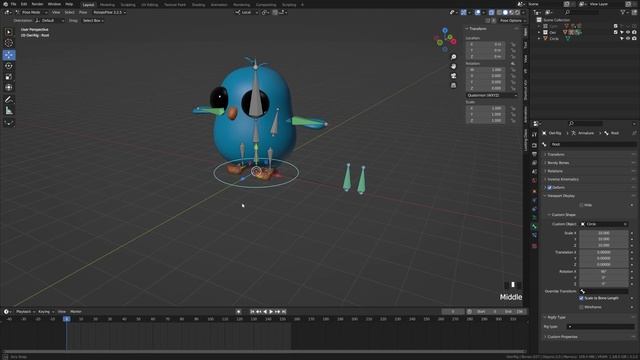Open the Render menu
The image size is (640, 360).
tap(37, 4)
